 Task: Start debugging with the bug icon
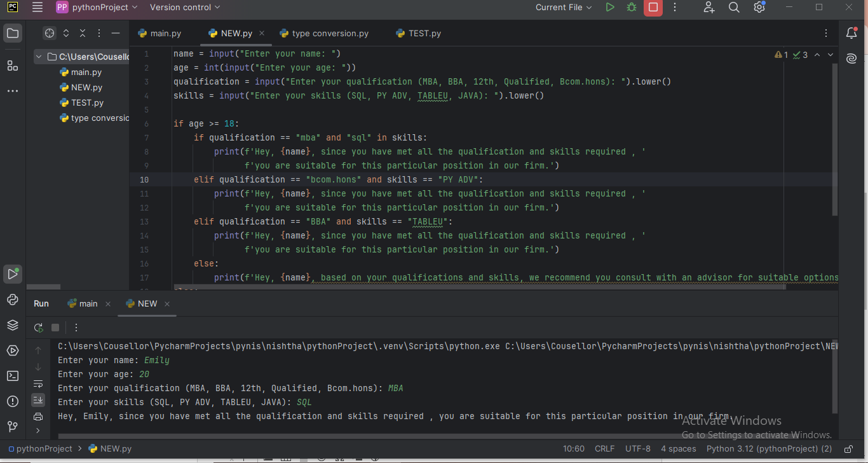pyautogui.click(x=631, y=8)
